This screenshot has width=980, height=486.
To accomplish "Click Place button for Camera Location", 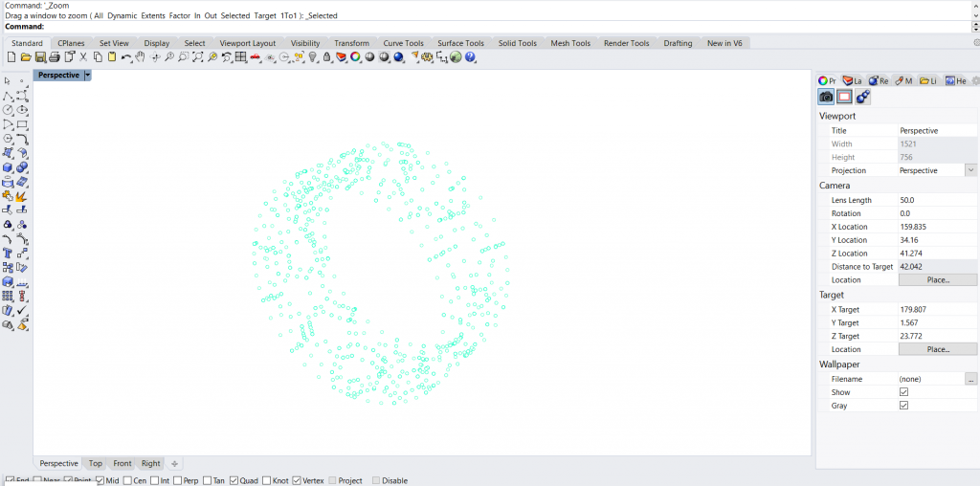I will click(938, 280).
